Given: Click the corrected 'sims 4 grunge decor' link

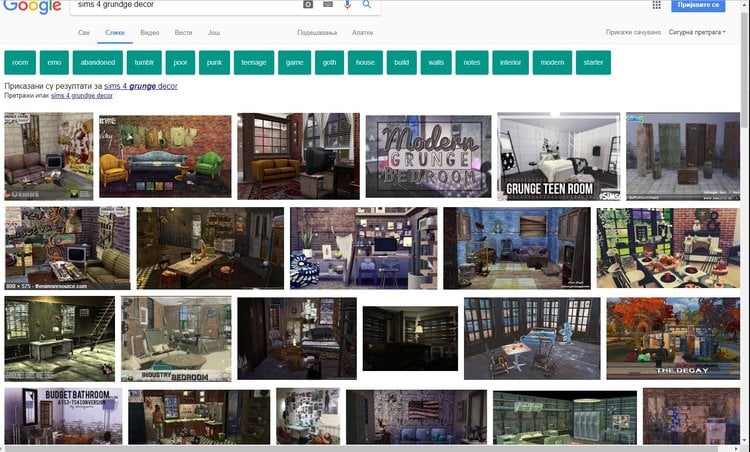Looking at the screenshot, I should point(141,86).
